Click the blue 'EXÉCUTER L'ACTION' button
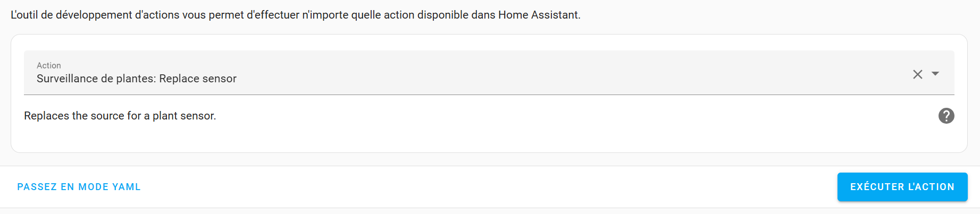 (902, 187)
